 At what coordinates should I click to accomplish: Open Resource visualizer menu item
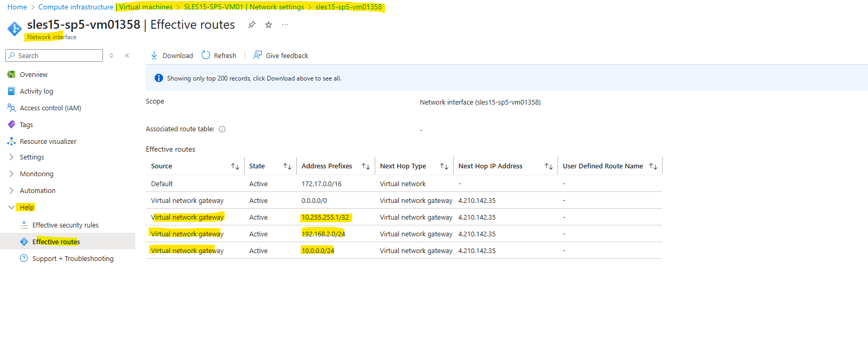pyautogui.click(x=48, y=141)
